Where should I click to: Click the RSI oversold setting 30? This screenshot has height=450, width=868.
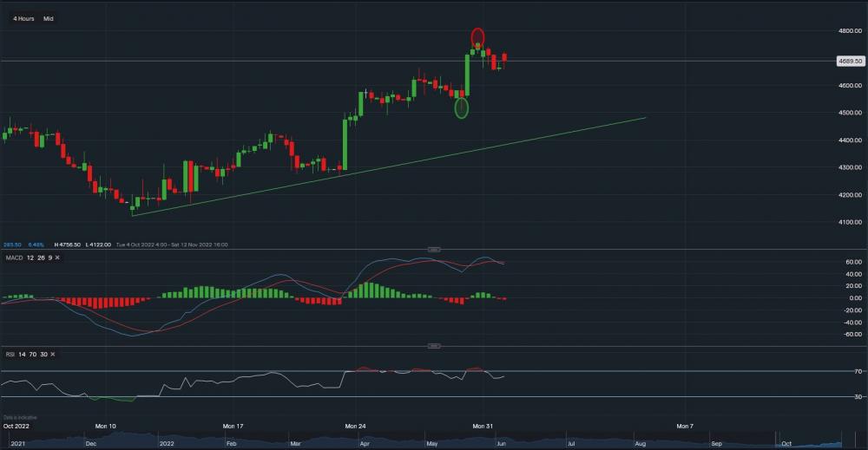point(43,355)
